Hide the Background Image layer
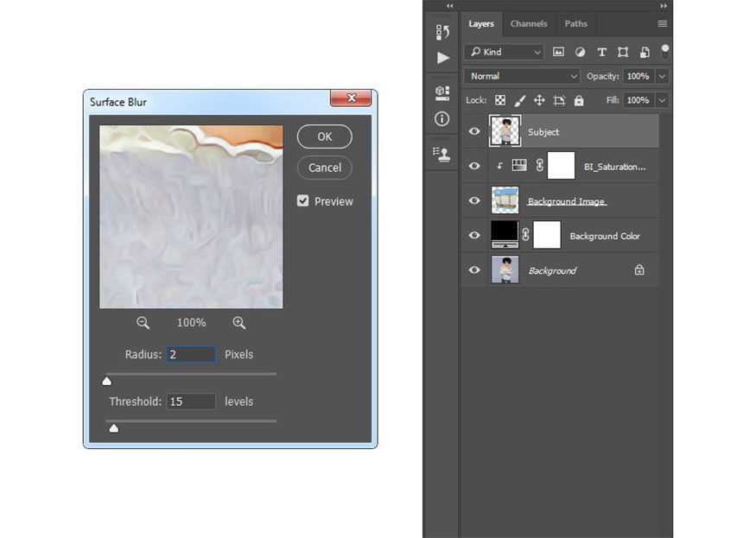The height and width of the screenshot is (538, 756). (474, 200)
